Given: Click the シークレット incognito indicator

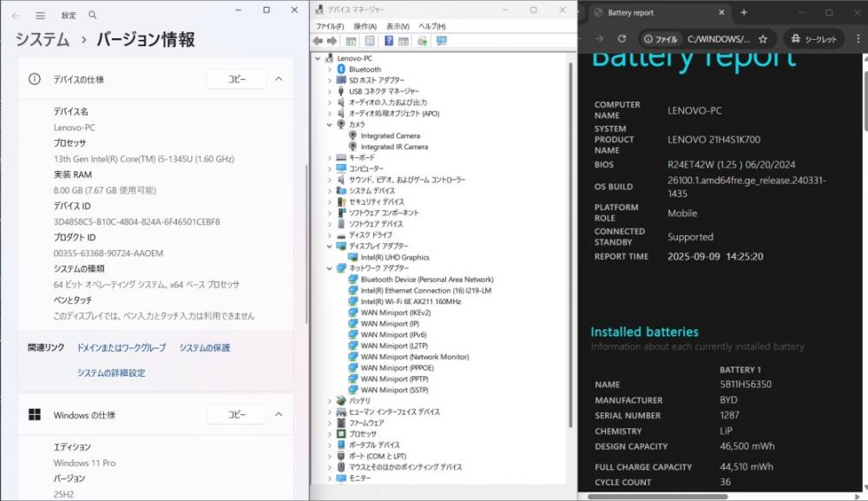Looking at the screenshot, I should click(x=813, y=39).
